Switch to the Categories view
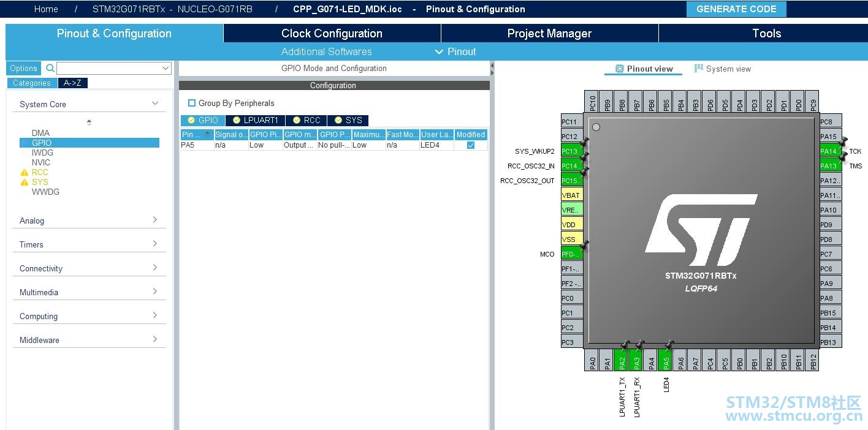The width and height of the screenshot is (868, 430). [x=32, y=83]
